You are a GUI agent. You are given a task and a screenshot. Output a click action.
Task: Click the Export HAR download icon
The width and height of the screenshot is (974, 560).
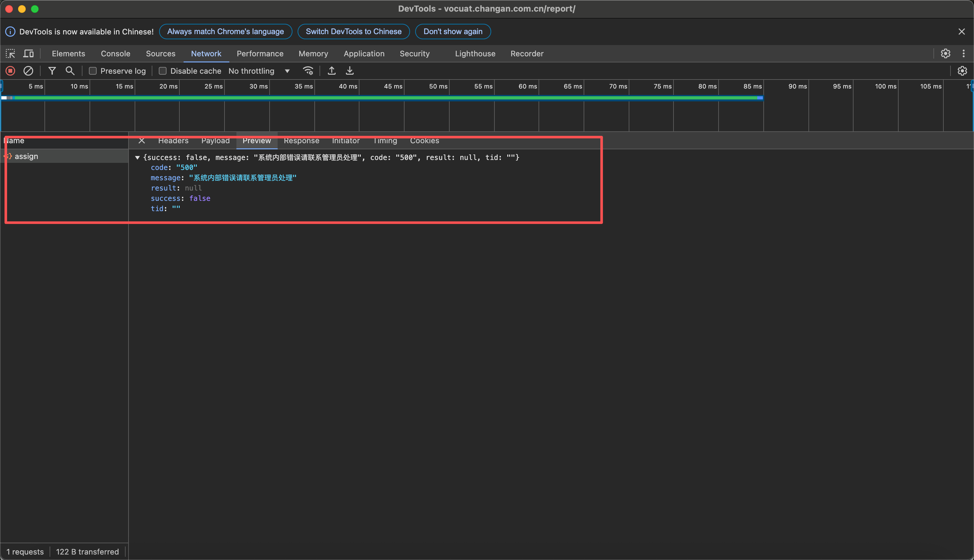349,71
